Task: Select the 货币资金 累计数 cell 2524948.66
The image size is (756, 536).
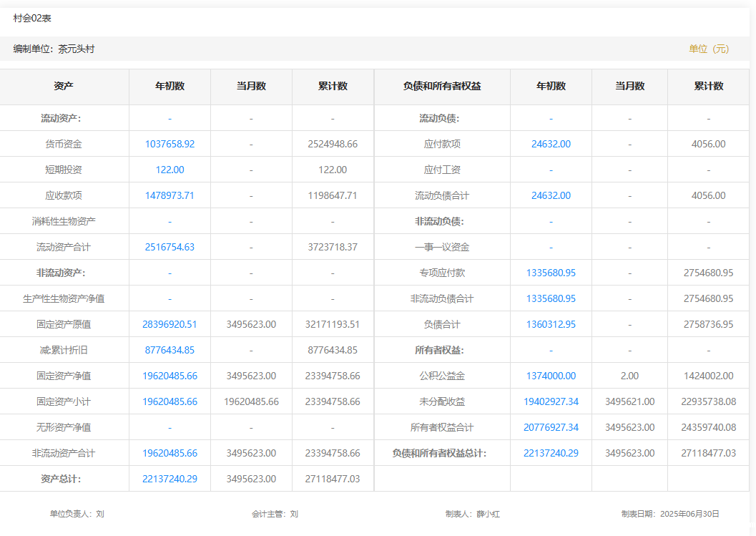Action: click(x=333, y=144)
